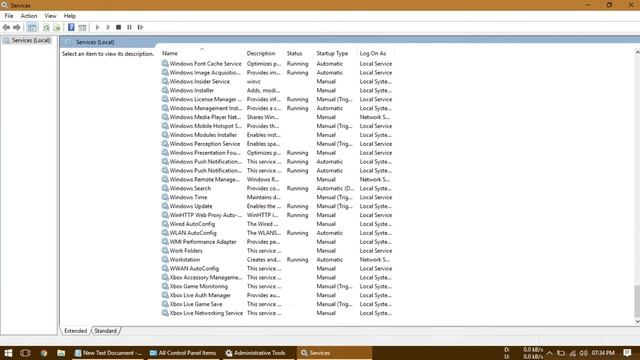The width and height of the screenshot is (640, 360).
Task: Switch to All Control Panel Items window
Action: click(x=183, y=353)
